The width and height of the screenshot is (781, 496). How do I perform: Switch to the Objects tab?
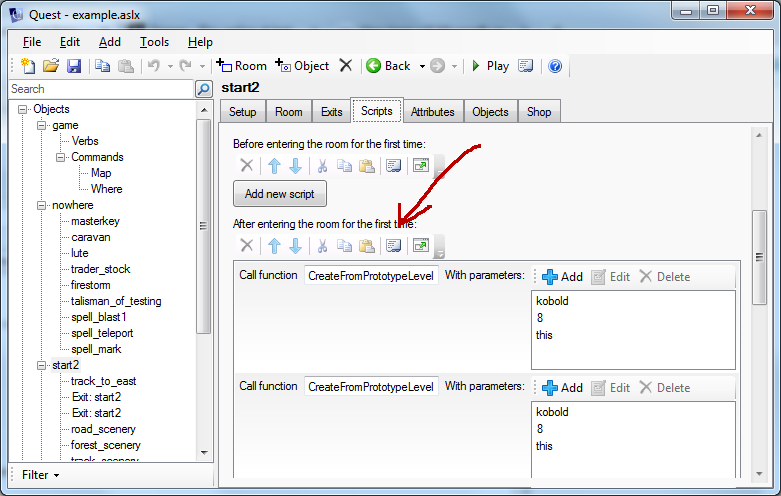click(491, 112)
